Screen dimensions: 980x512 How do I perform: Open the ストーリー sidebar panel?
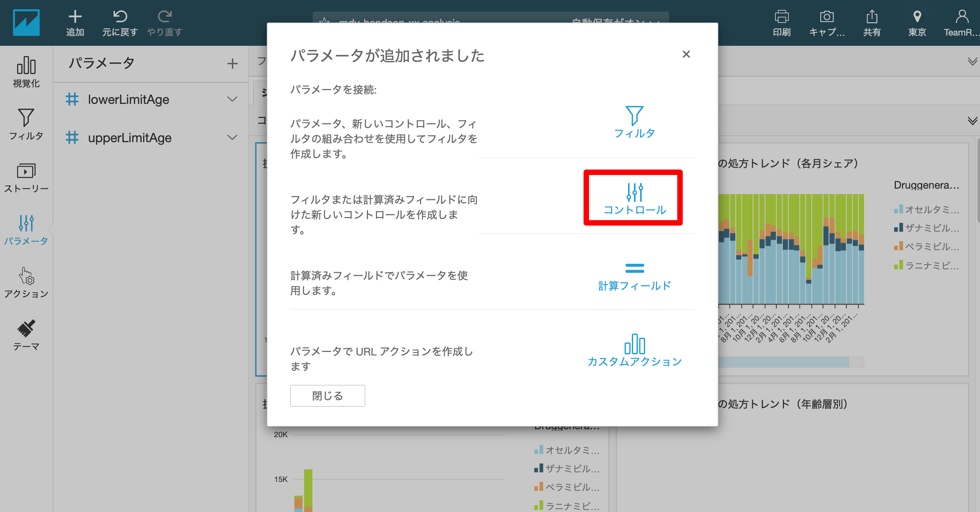[x=26, y=177]
